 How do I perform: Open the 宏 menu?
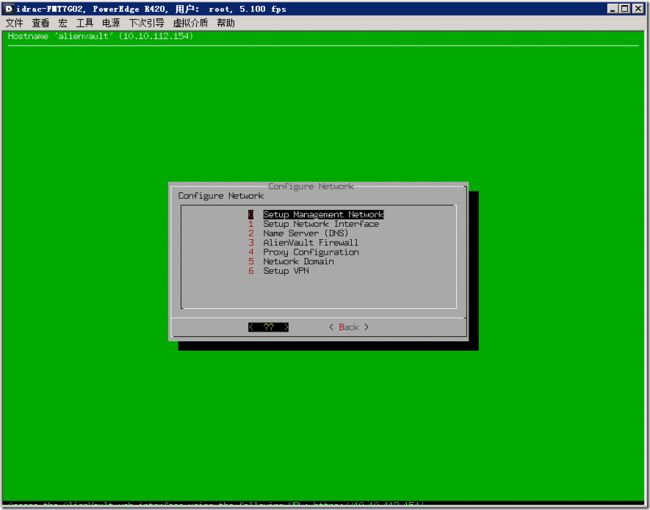pyautogui.click(x=63, y=23)
